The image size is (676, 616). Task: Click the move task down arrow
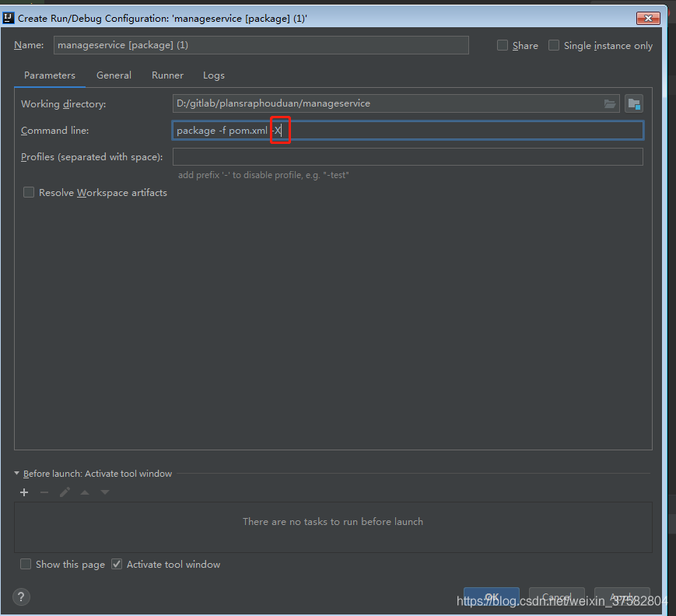coord(105,492)
